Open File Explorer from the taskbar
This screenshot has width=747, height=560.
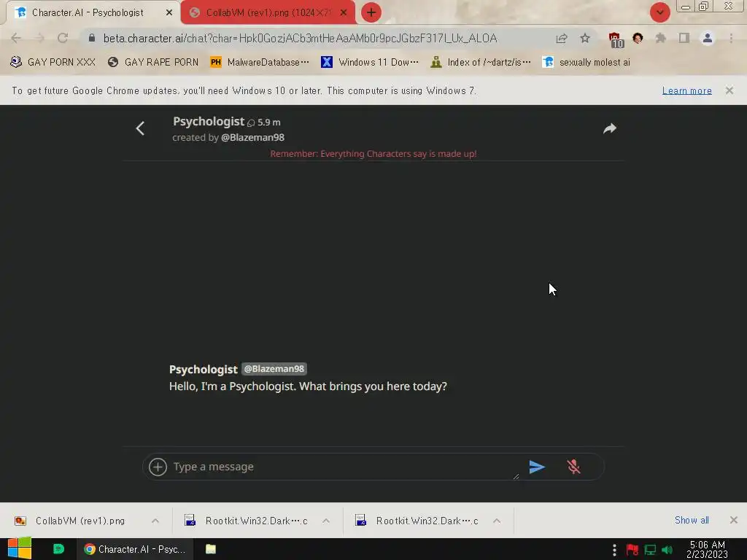coord(211,549)
